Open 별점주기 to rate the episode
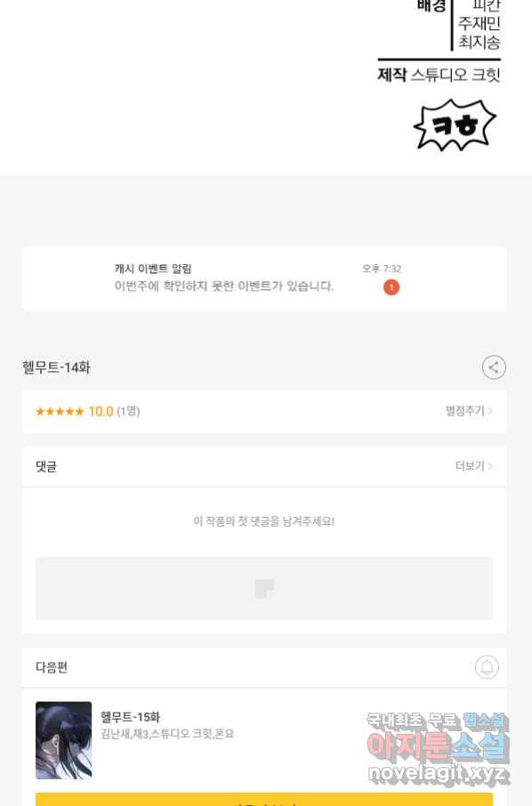The width and height of the screenshot is (532, 806). tap(465, 411)
